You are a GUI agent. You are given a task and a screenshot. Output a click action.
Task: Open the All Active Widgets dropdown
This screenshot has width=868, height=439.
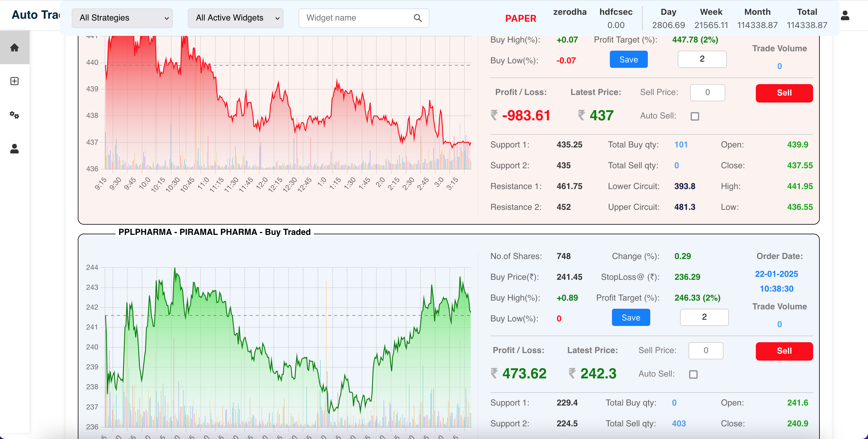[235, 18]
